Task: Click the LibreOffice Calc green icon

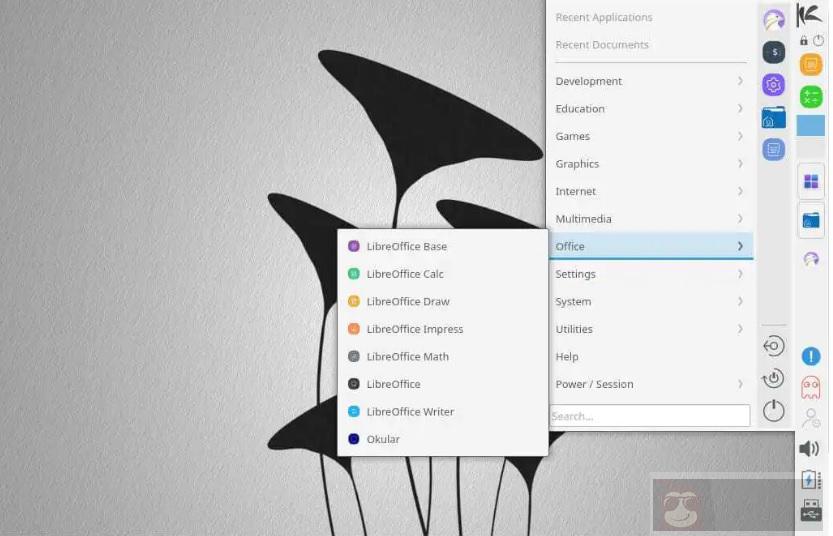Action: [354, 274]
